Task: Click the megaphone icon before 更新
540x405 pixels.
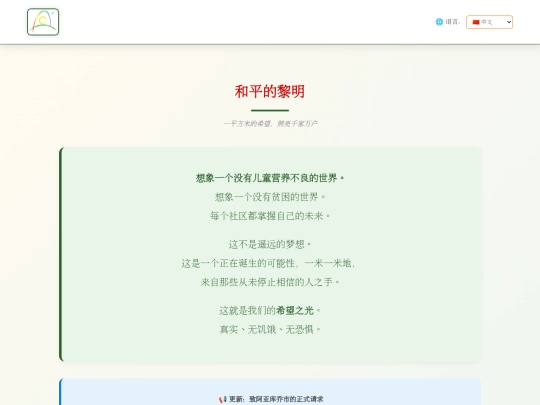Action: (x=222, y=399)
